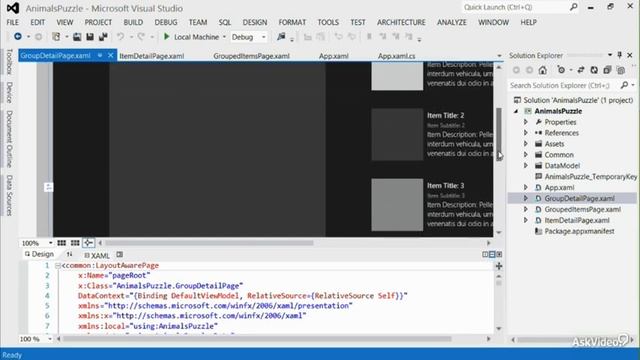Image resolution: width=640 pixels, height=360 pixels.
Task: Click the split handle icon above code scrollbar
Action: click(499, 266)
